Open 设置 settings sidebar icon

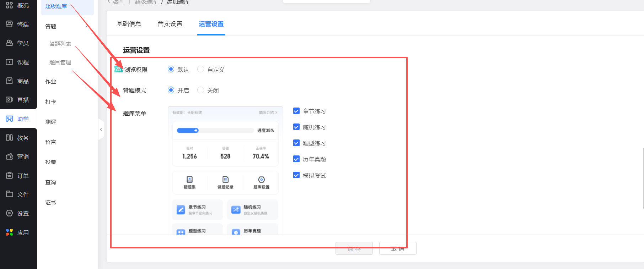point(10,213)
